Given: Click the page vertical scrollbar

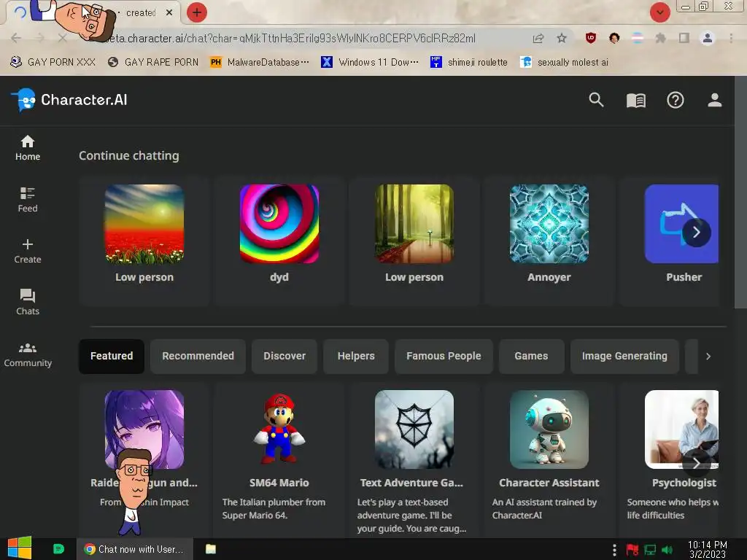Looking at the screenshot, I should point(740,192).
